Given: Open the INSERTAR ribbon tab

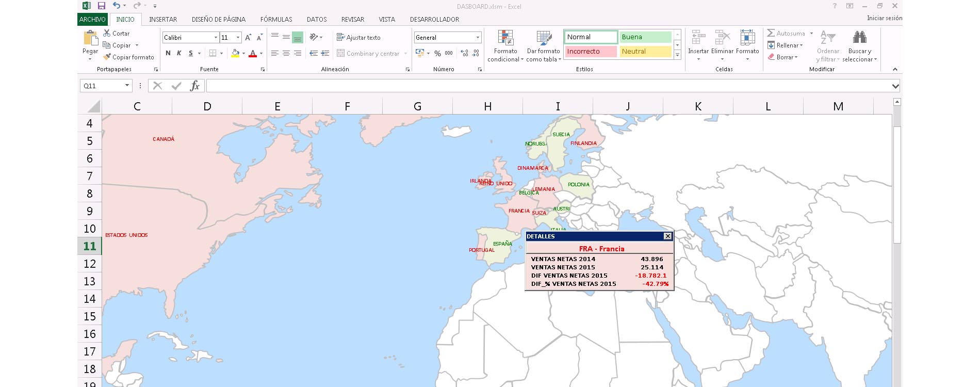Looking at the screenshot, I should (x=163, y=20).
